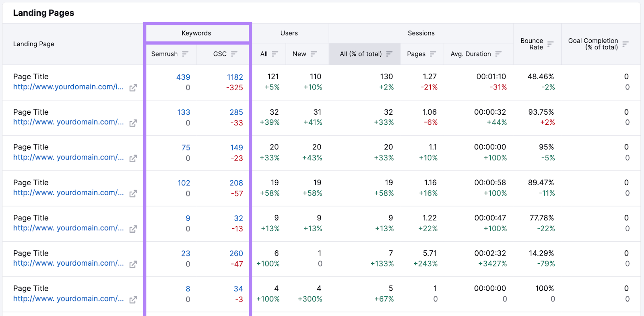644x316 pixels.
Task: Select the 00:02:32 average duration value
Action: pos(490,253)
